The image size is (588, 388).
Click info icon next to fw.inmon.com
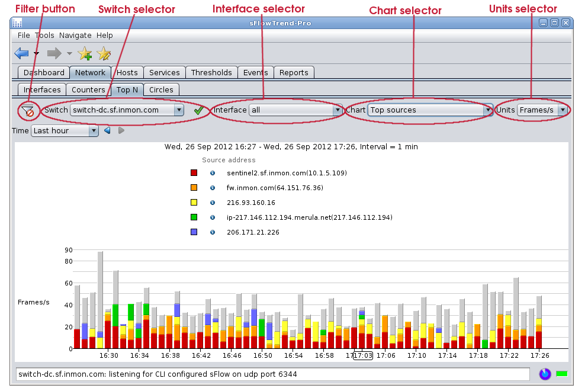point(213,188)
